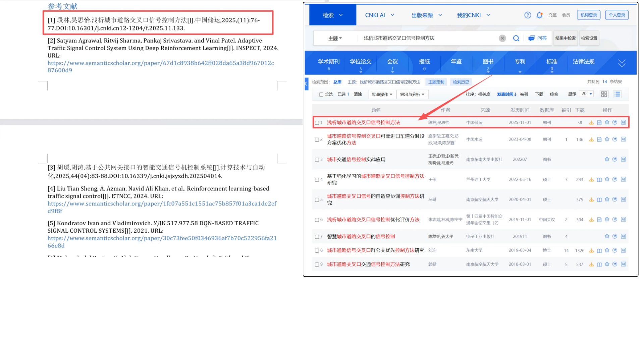
Task: Select the checkbox for result 3
Action: (317, 160)
